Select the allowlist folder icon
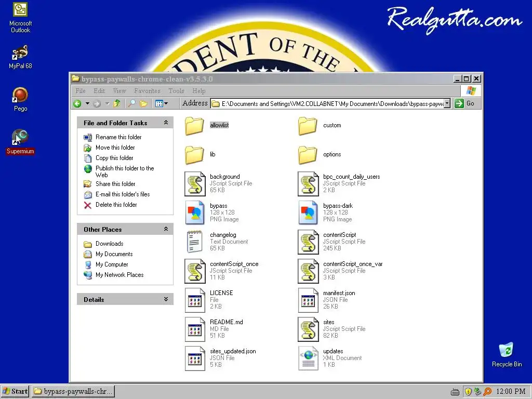The height and width of the screenshot is (399, 532). pos(194,126)
